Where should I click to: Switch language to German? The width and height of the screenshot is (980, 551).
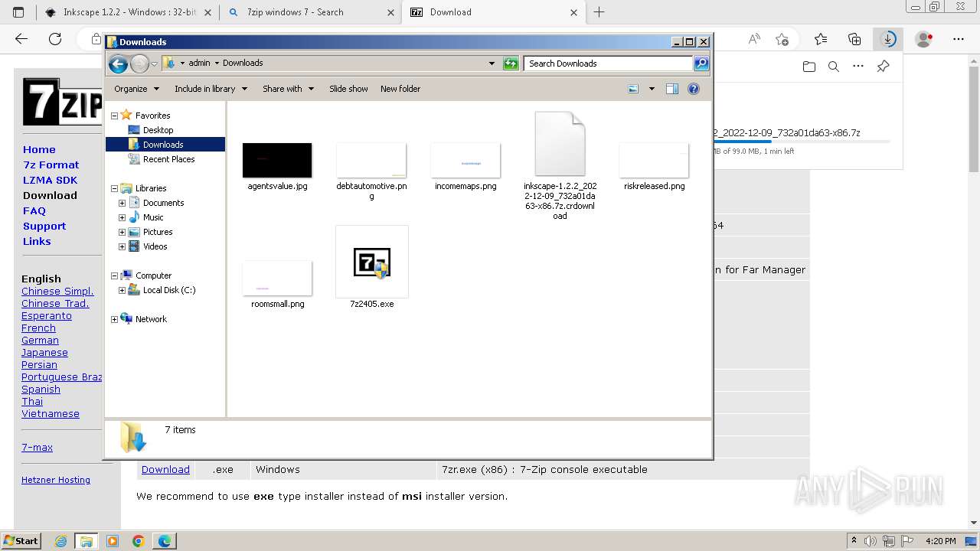(40, 341)
